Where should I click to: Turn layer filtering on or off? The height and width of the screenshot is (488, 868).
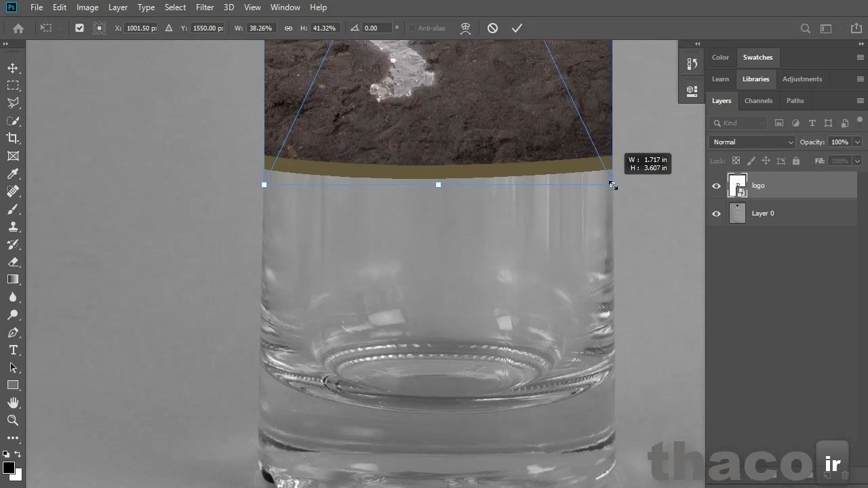(861, 122)
